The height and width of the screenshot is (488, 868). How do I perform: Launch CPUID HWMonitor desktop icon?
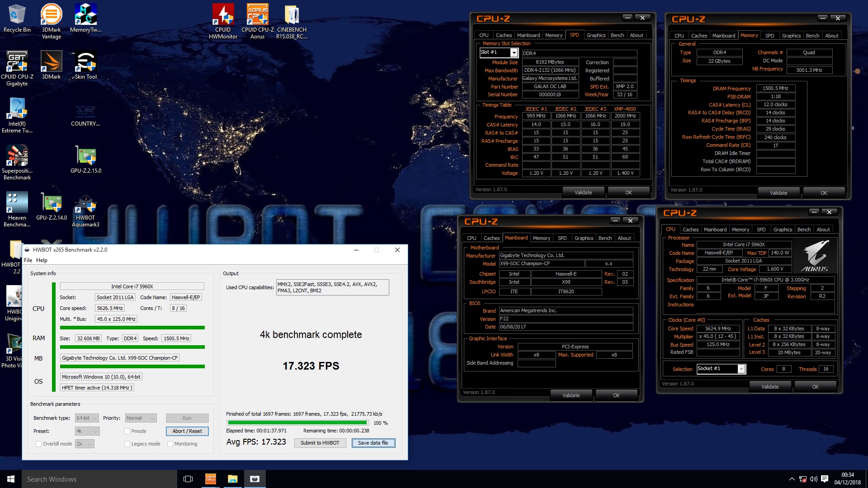223,21
